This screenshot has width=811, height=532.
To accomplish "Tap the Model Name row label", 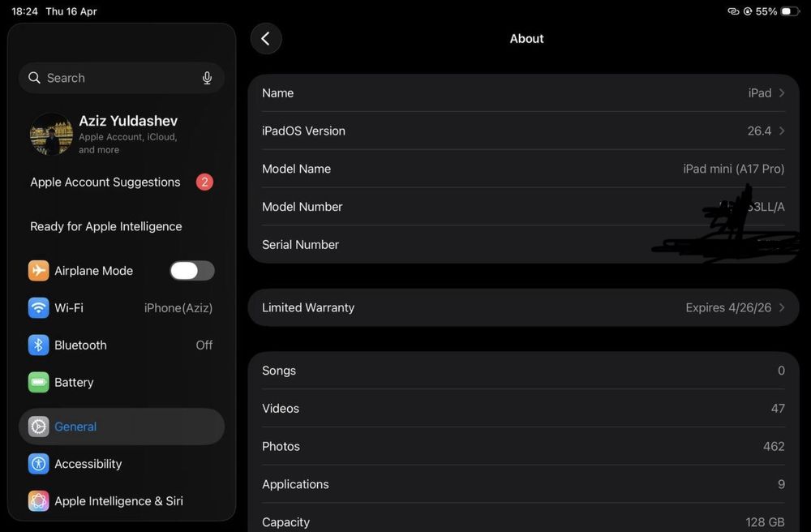I will pyautogui.click(x=296, y=169).
